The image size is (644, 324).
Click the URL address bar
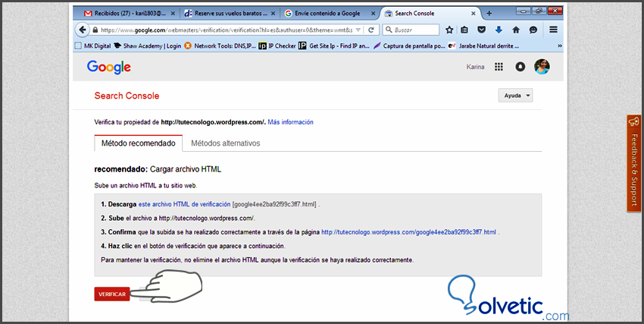click(x=226, y=30)
